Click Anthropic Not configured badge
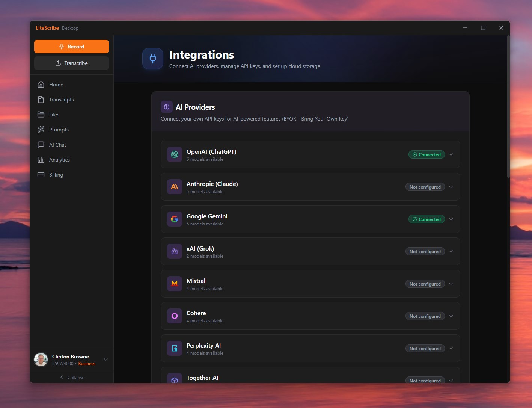Viewport: 532px width, 408px height. tap(425, 187)
